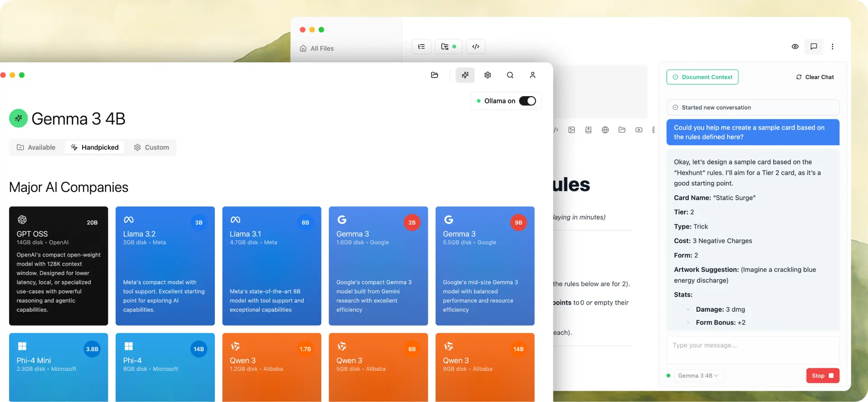Viewport: 868px width, 402px height.
Task: Click the code view toolbar button
Action: point(475,47)
